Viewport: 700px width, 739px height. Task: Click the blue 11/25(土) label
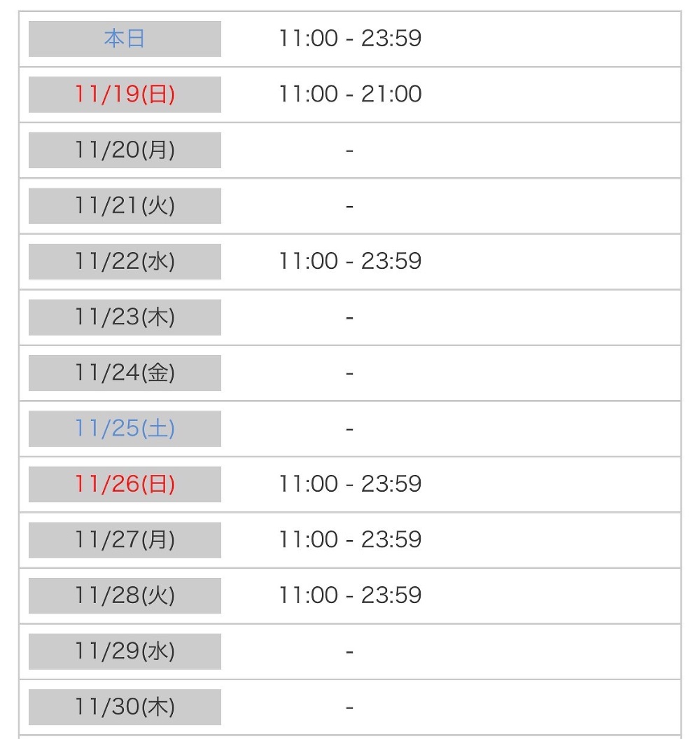point(125,429)
